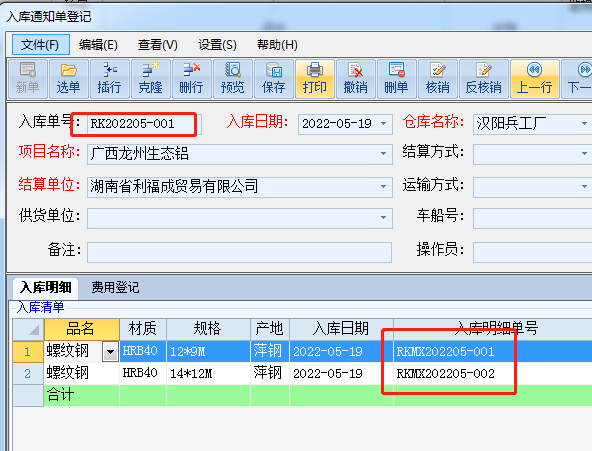592x451 pixels.
Task: Open the 品名 cell dropdown in row 1
Action: 110,352
